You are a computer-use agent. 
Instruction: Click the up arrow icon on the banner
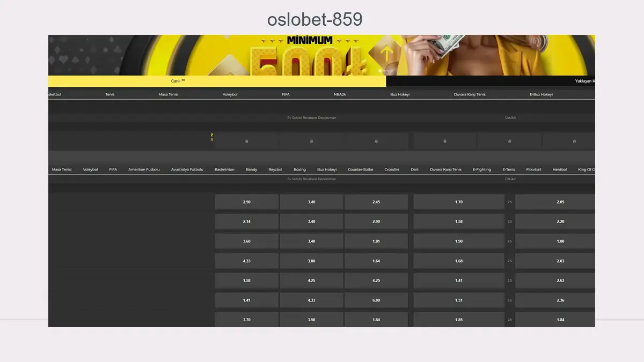click(387, 53)
